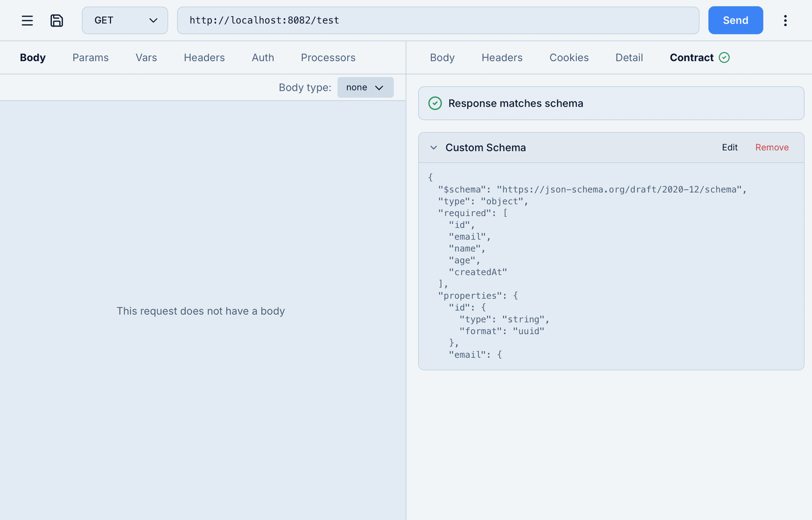Click Edit on Custom Schema

coord(729,148)
